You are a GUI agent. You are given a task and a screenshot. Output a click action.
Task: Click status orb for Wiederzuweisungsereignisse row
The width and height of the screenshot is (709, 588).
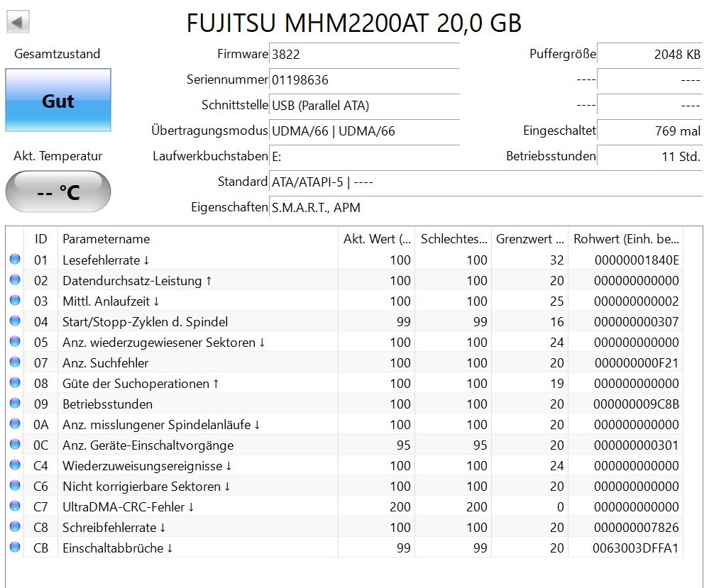[15, 465]
